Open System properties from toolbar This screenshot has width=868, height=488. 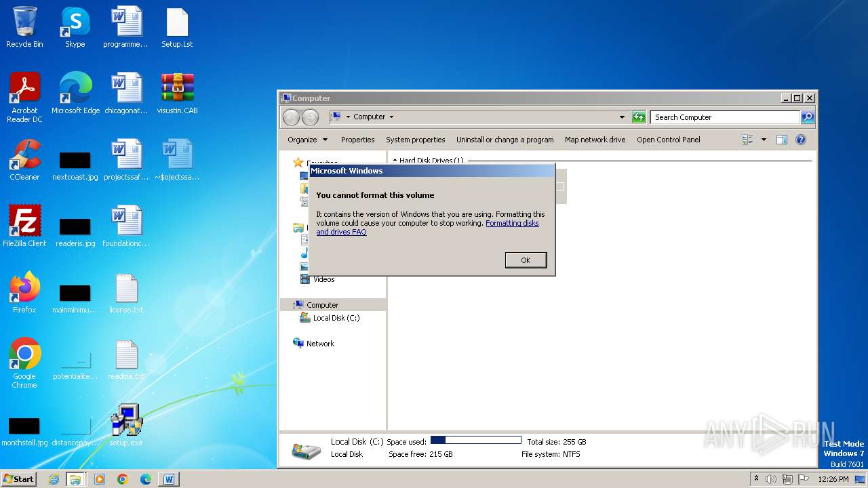[416, 140]
